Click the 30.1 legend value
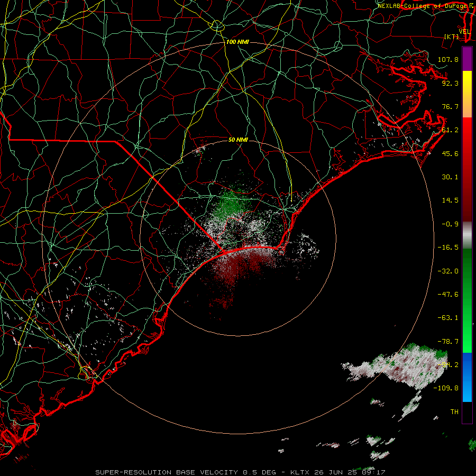This screenshot has height=476, width=476. coord(450,177)
